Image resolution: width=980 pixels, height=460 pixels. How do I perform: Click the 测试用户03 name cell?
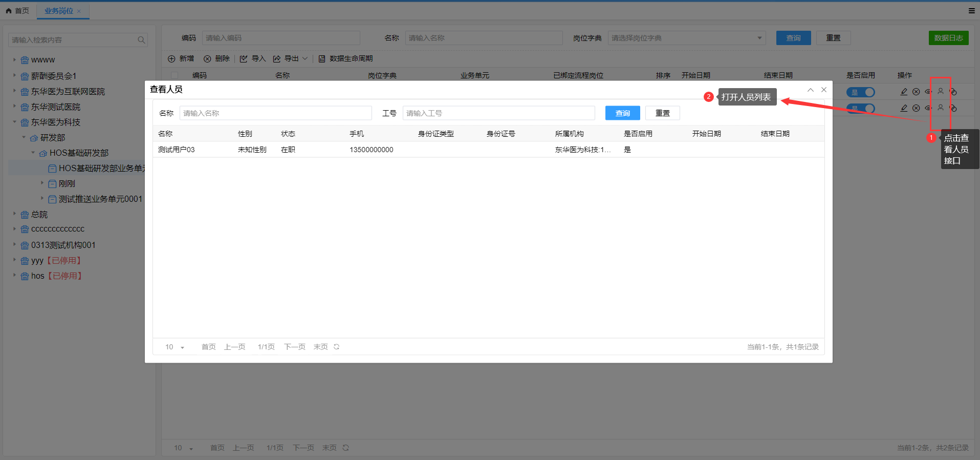click(x=176, y=150)
